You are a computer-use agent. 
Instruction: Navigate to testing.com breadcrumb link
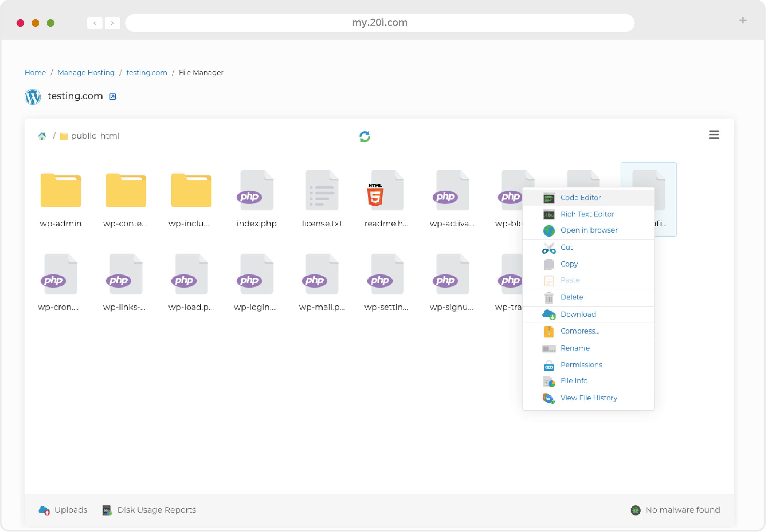(147, 72)
